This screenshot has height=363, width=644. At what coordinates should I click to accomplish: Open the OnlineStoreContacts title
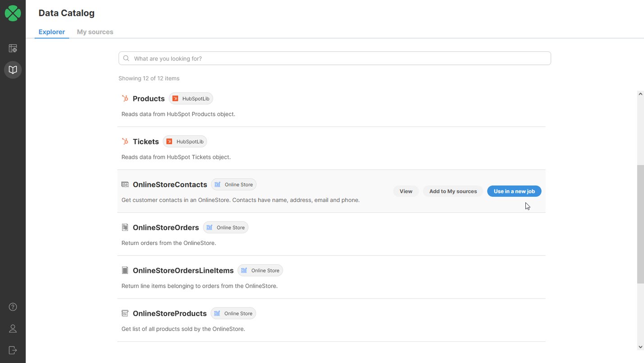click(170, 184)
